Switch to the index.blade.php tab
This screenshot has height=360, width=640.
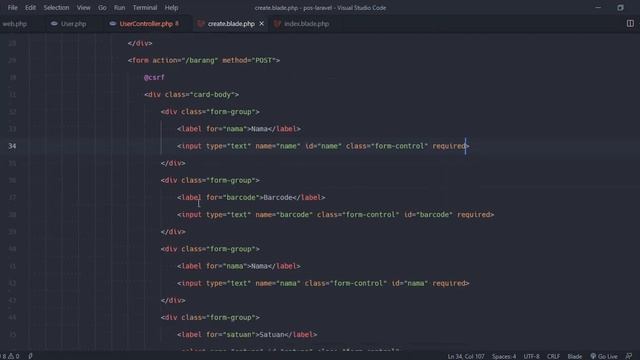[306, 24]
